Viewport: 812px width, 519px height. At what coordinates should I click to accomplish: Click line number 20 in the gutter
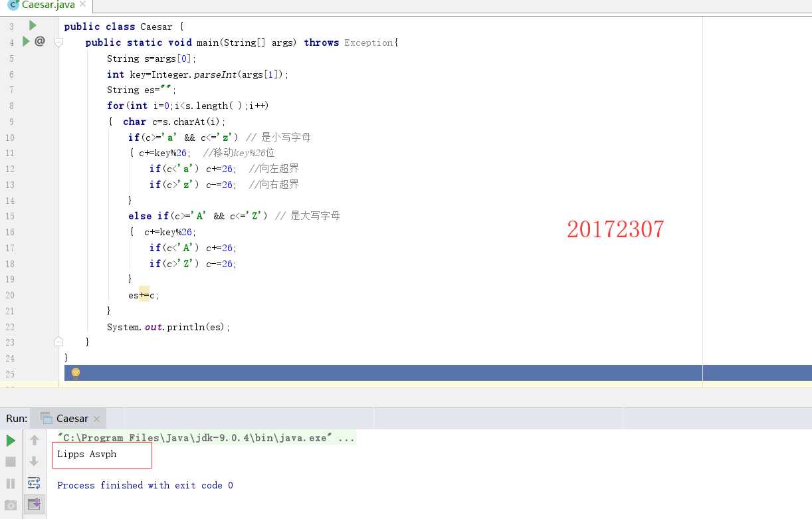pos(10,295)
